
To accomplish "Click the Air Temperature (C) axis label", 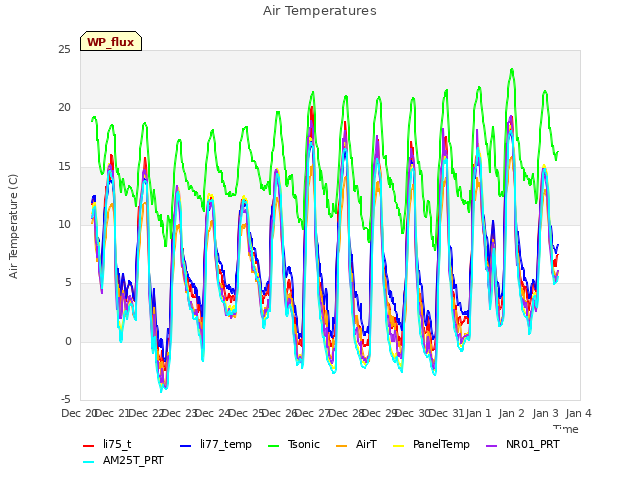I will [x=13, y=226].
